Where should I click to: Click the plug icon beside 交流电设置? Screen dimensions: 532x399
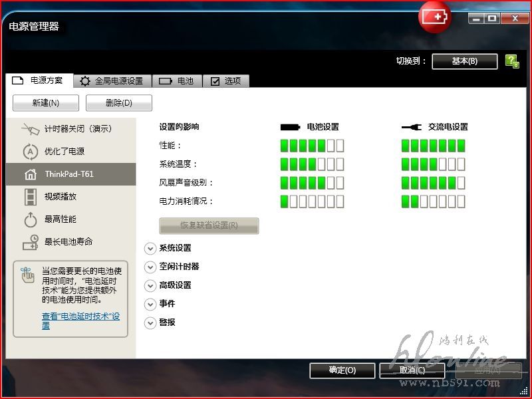tap(412, 127)
